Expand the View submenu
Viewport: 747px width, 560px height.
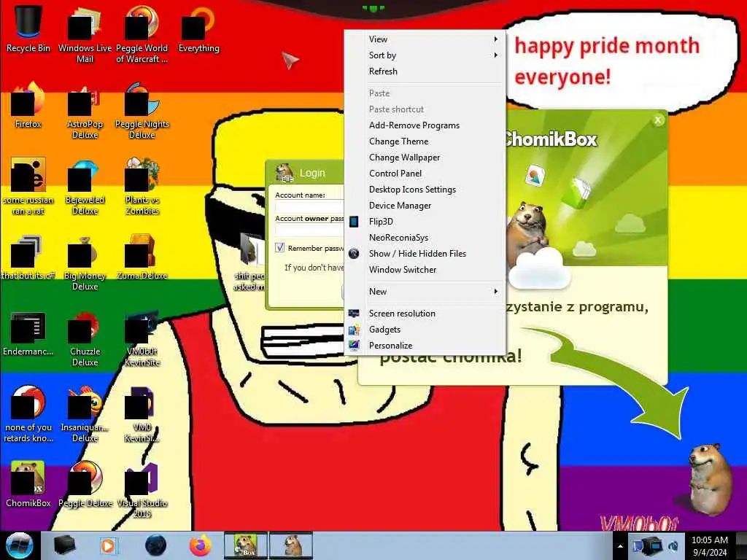click(x=425, y=39)
